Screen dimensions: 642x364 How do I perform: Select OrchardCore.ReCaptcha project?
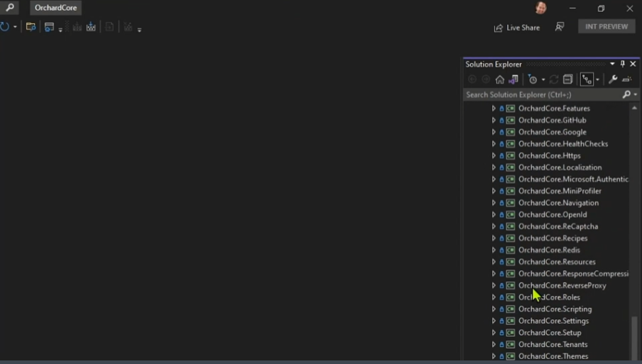(x=558, y=226)
